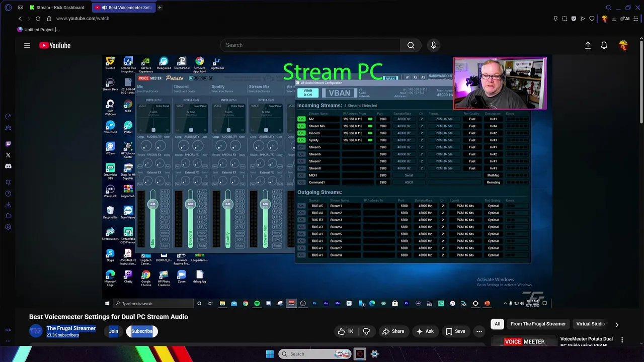Add page to bookmarks heart icon
Screen dimensions: 644x362
coord(592,19)
